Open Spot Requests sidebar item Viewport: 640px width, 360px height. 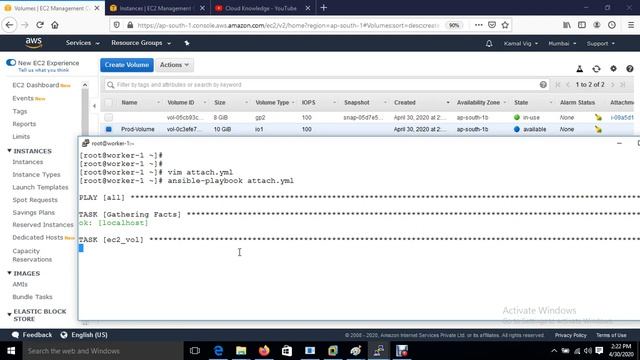[x=35, y=200]
